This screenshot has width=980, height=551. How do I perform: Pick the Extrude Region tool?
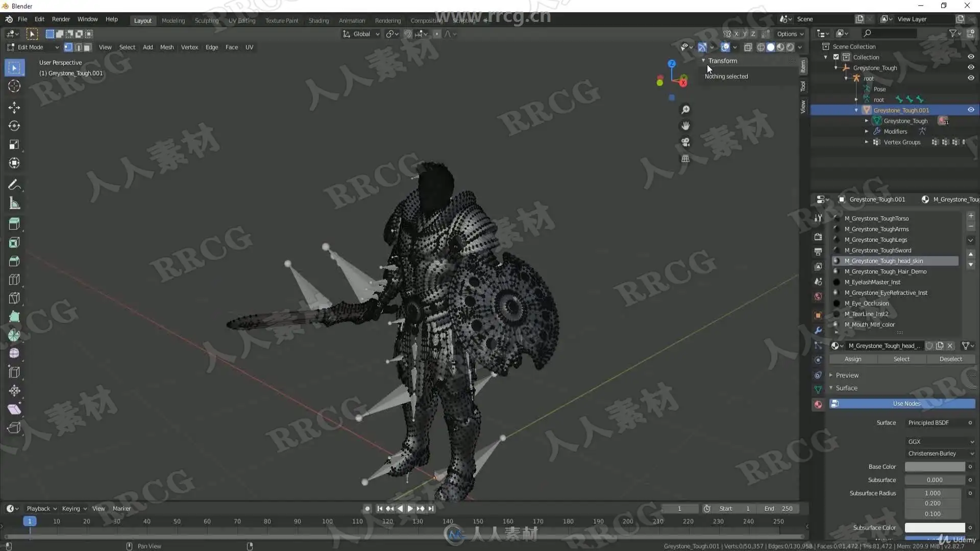pos(14,223)
